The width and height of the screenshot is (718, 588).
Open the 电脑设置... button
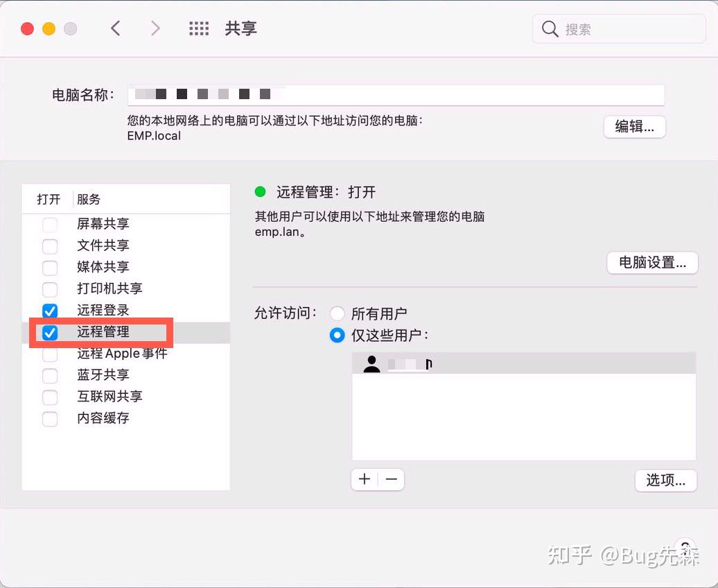(x=653, y=263)
